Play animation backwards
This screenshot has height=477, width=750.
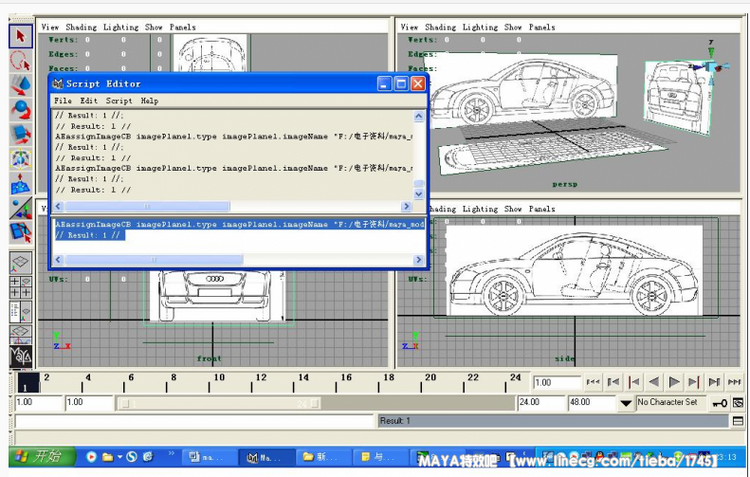pyautogui.click(x=654, y=382)
